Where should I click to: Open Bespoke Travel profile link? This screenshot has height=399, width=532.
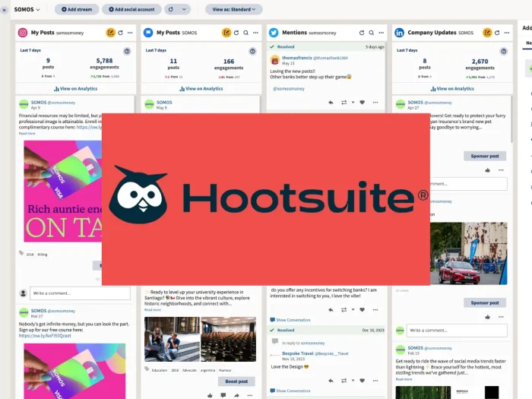pyautogui.click(x=298, y=353)
